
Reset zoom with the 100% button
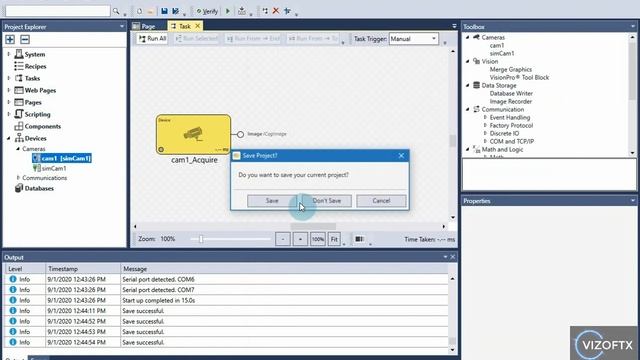(x=318, y=239)
